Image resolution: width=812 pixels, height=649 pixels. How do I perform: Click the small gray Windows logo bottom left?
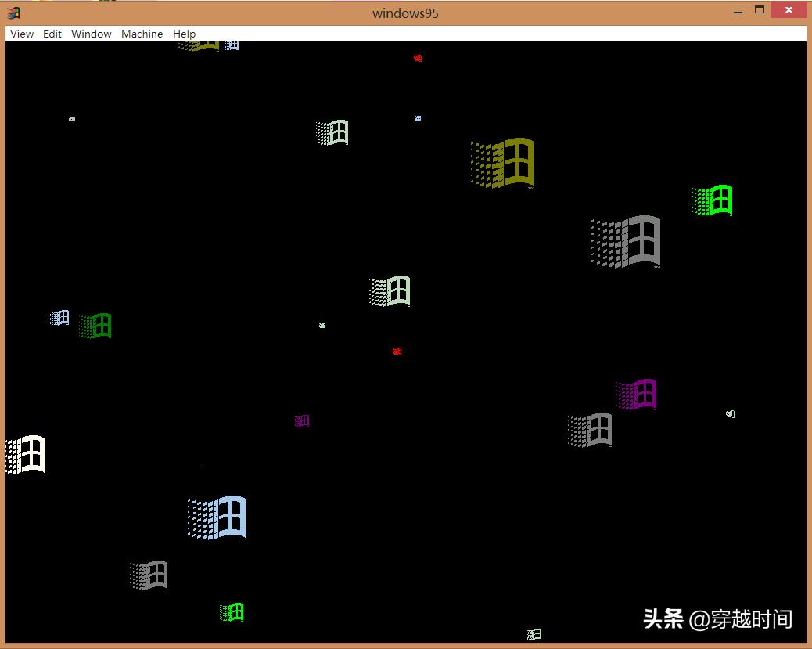coord(149,575)
